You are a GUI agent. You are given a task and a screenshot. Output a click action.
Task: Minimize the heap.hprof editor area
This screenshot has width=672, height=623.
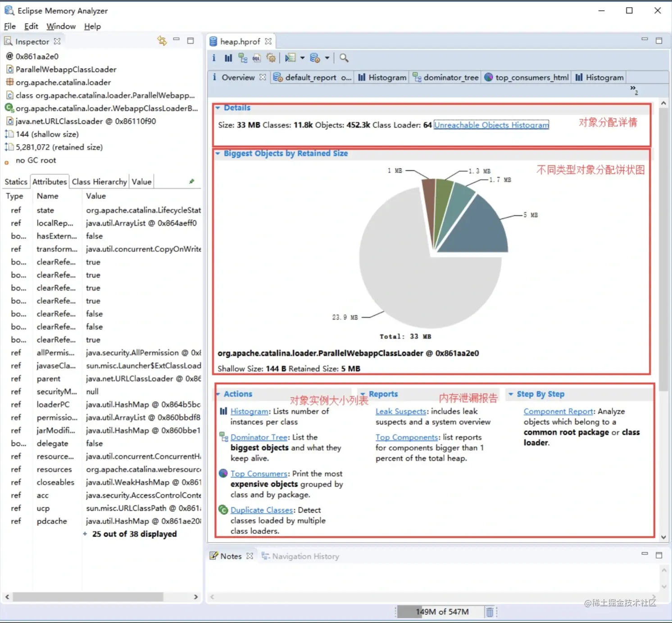[645, 40]
